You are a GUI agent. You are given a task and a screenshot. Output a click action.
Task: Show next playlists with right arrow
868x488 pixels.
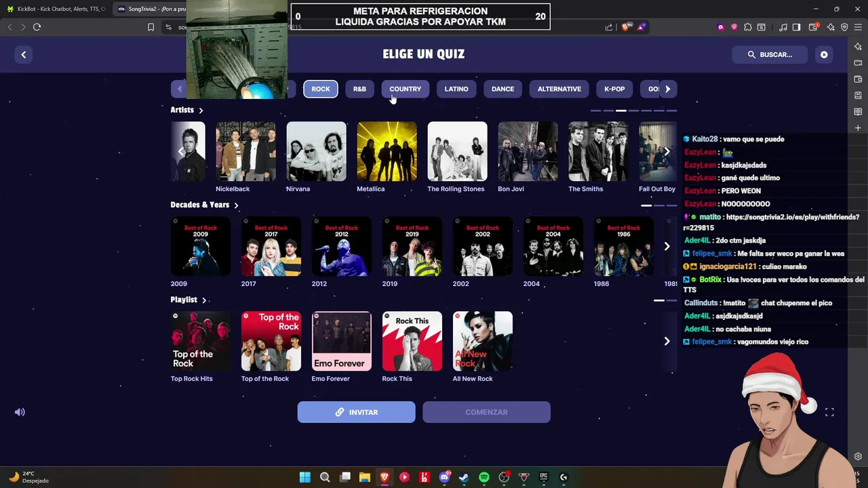(x=667, y=341)
